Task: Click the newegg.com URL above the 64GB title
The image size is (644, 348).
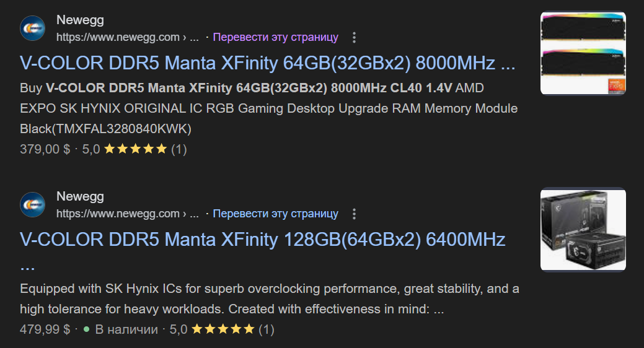Action: pyautogui.click(x=127, y=37)
